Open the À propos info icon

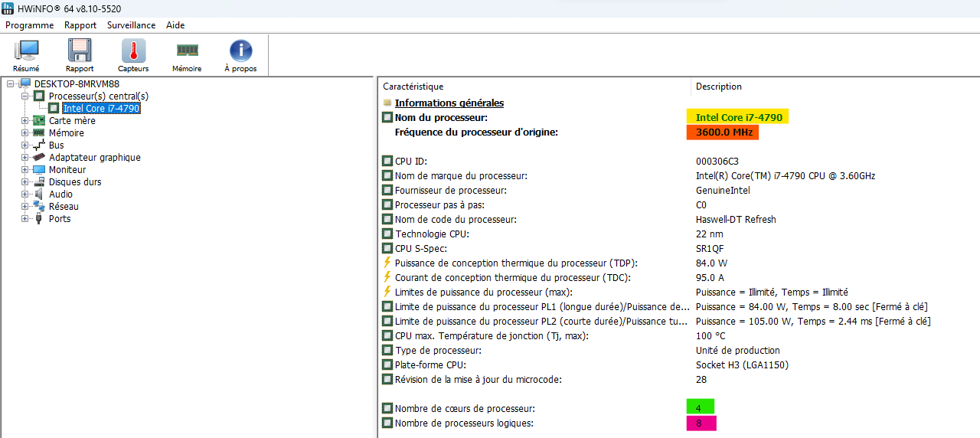pos(240,55)
